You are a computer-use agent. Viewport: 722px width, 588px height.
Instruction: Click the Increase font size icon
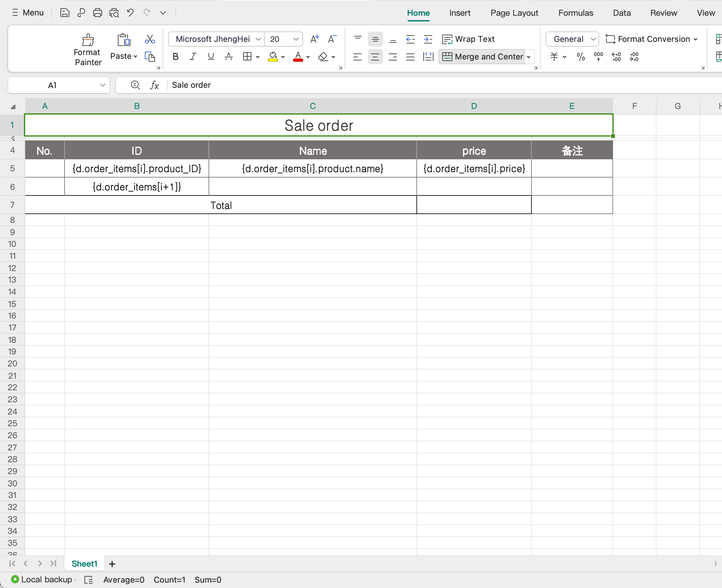(x=314, y=39)
